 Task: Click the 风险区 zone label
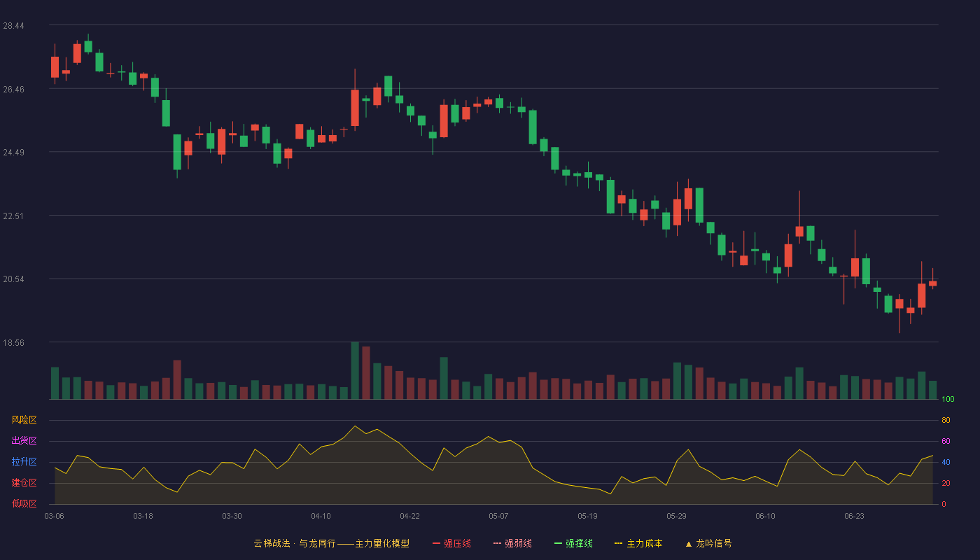(24, 420)
